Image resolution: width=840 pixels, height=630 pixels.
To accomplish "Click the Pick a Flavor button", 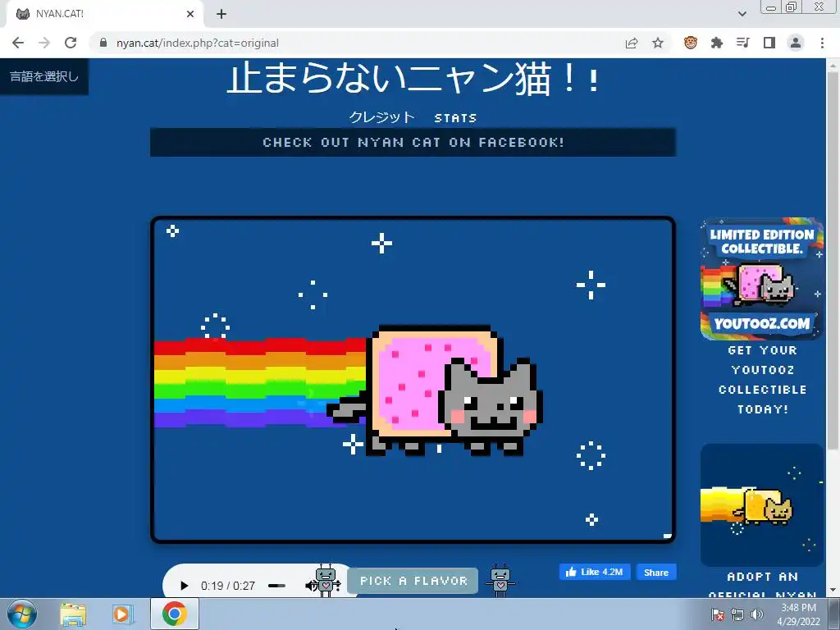I will 413,581.
